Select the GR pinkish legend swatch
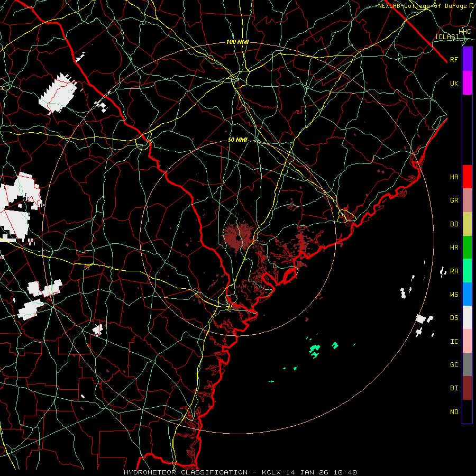This screenshot has height=476, width=476. (x=467, y=200)
